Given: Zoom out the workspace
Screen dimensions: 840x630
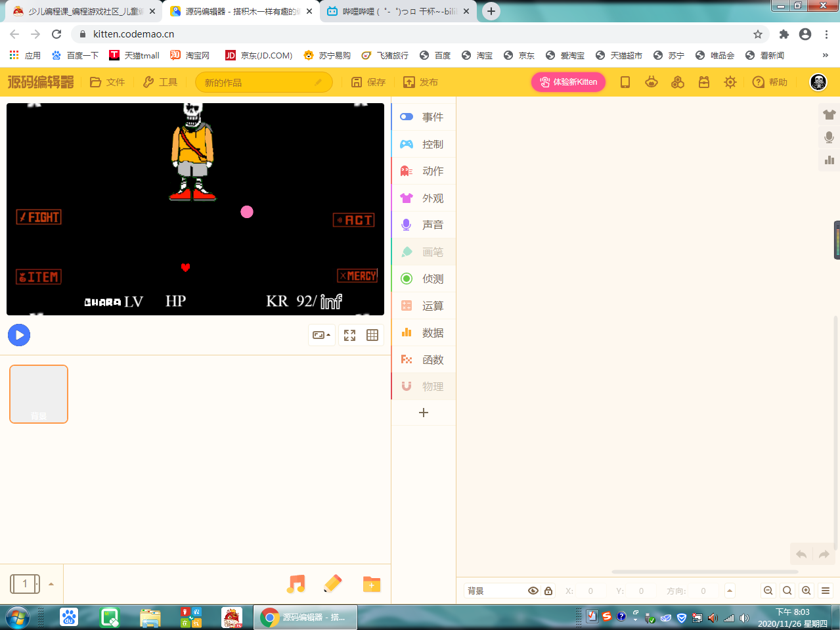Looking at the screenshot, I should pos(768,591).
